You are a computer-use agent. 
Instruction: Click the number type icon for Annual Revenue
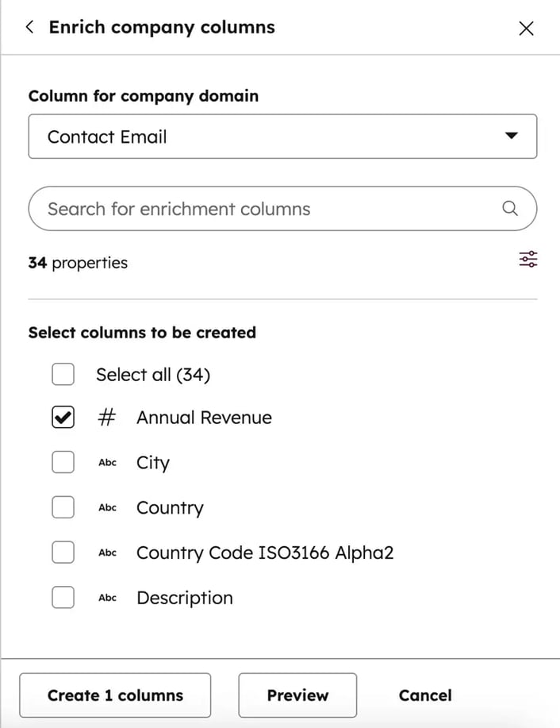pyautogui.click(x=107, y=418)
